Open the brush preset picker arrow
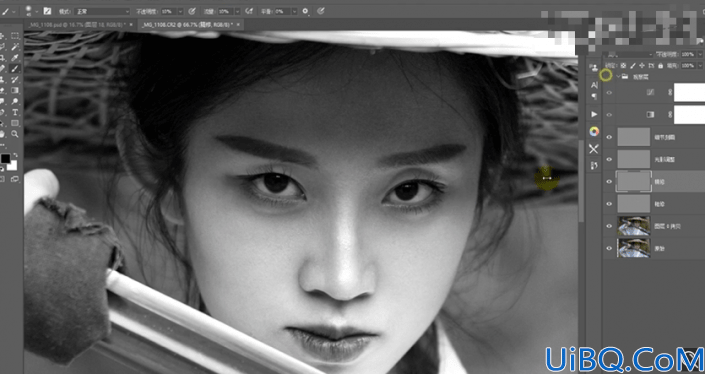This screenshot has height=374, width=705. pos(37,11)
